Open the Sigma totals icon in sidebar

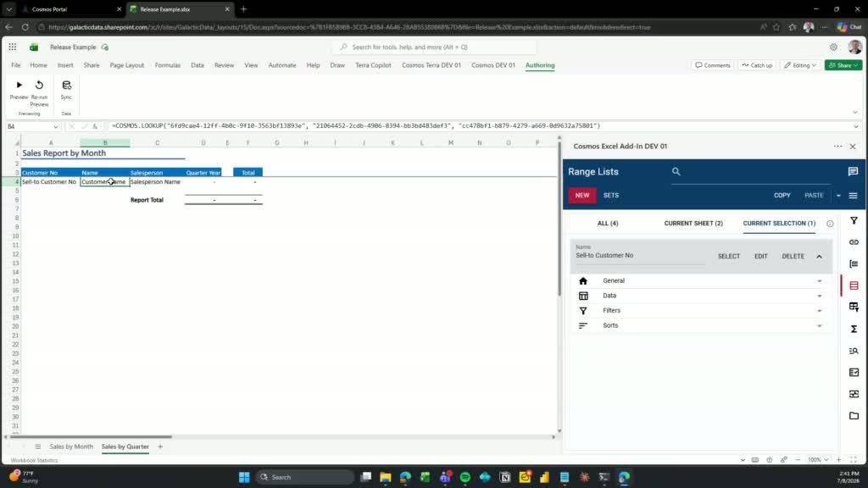[x=854, y=330]
